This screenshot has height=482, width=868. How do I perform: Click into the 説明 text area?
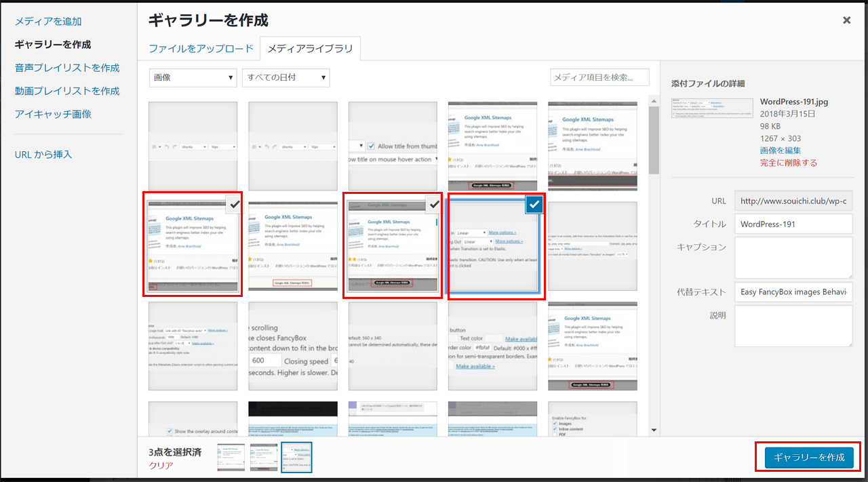click(793, 326)
